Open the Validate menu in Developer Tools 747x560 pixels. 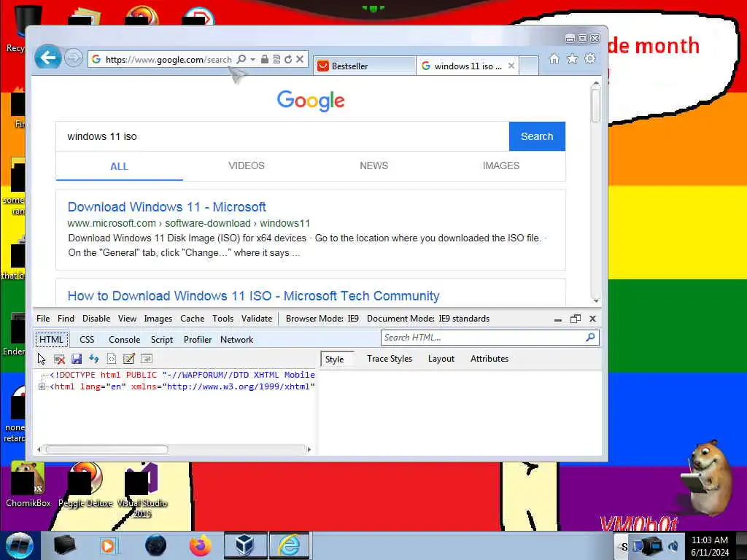257,319
